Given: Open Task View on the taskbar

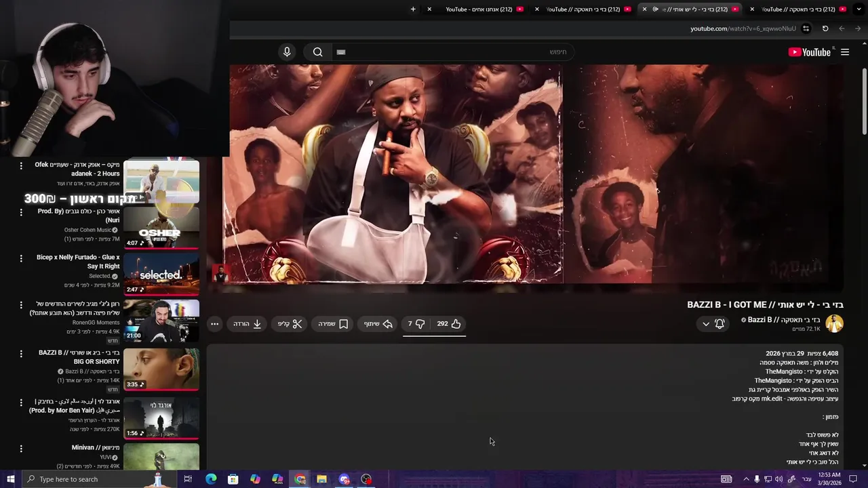Looking at the screenshot, I should coord(188,479).
